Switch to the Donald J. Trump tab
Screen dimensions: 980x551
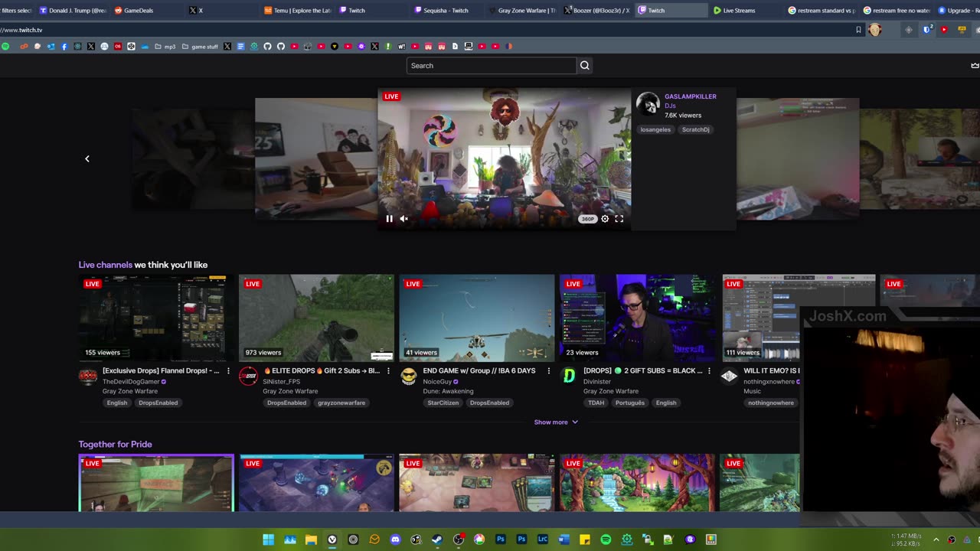[x=73, y=11]
